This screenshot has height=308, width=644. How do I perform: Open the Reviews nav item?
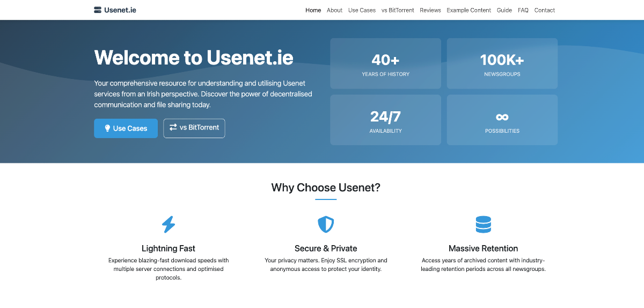[x=430, y=10]
